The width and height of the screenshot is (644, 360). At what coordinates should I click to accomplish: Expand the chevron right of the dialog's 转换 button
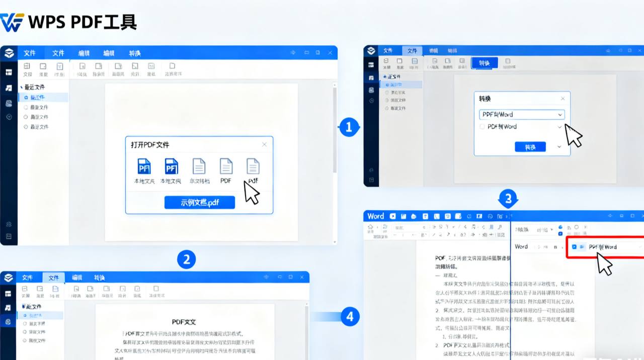559,147
